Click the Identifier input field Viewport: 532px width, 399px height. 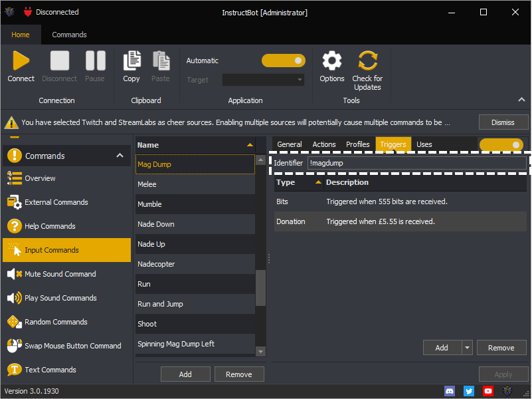(417, 163)
